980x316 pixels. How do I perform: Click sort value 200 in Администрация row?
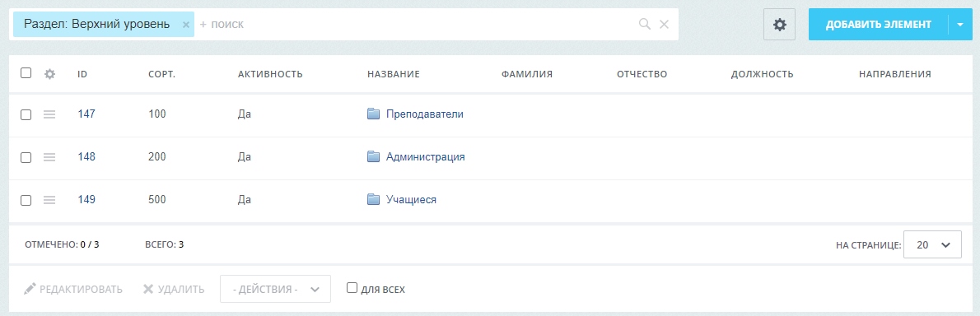(157, 156)
